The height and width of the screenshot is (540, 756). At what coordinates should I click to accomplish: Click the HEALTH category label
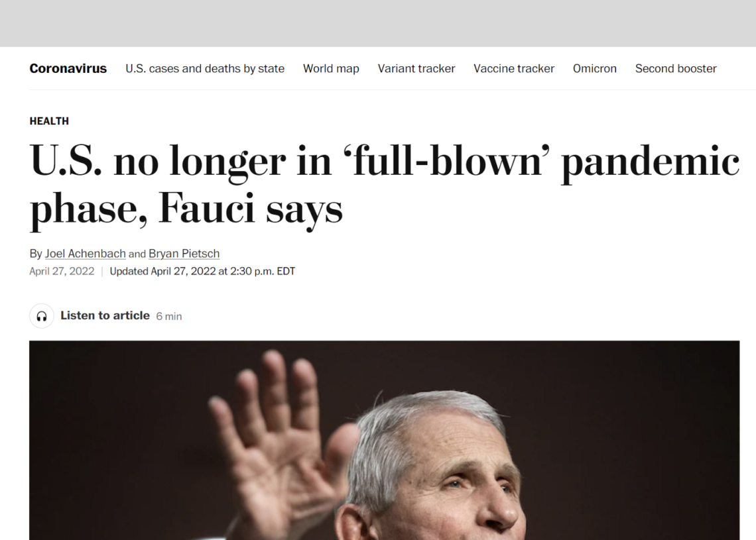[49, 121]
